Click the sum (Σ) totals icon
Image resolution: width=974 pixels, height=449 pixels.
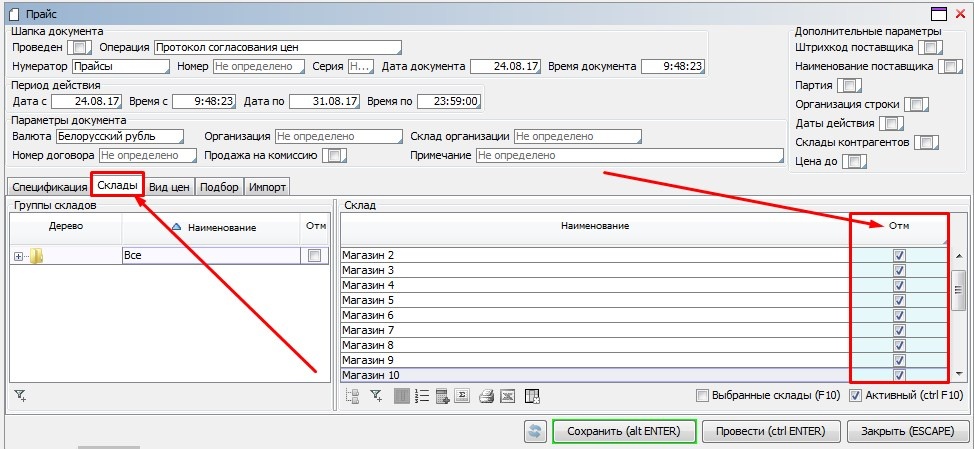463,396
